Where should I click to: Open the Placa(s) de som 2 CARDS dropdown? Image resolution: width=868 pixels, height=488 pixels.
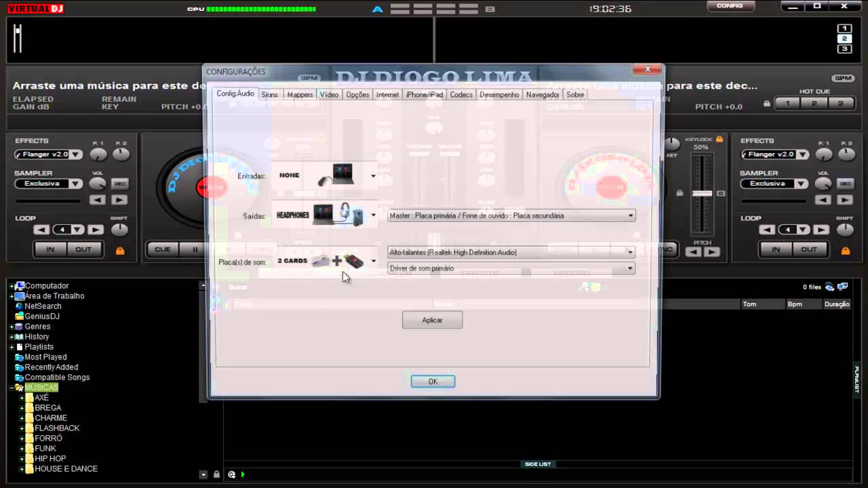coord(373,261)
